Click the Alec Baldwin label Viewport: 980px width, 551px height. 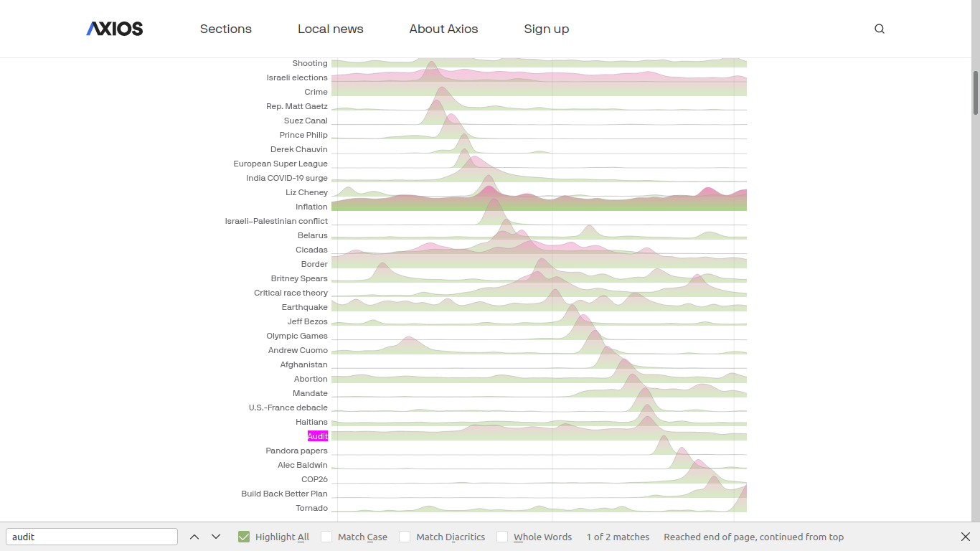tap(303, 465)
